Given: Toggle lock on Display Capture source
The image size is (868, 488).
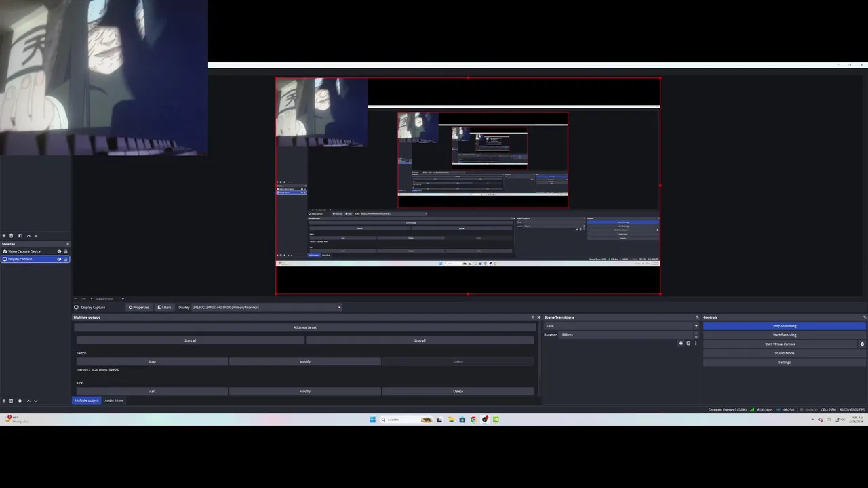Looking at the screenshot, I should [x=66, y=259].
